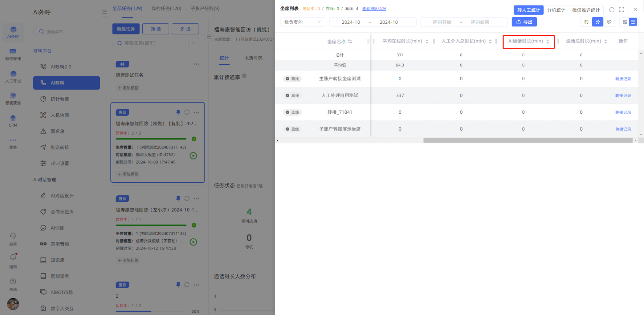This screenshot has width=644, height=315.
Task: Click the table's horizontal scrollbar
Action: pyautogui.click(x=527, y=140)
